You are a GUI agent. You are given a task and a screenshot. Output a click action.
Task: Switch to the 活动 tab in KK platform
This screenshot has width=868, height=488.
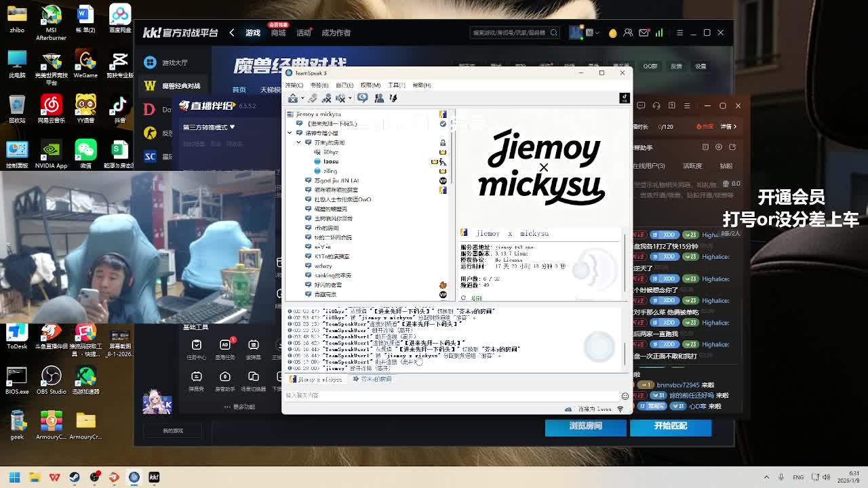303,33
